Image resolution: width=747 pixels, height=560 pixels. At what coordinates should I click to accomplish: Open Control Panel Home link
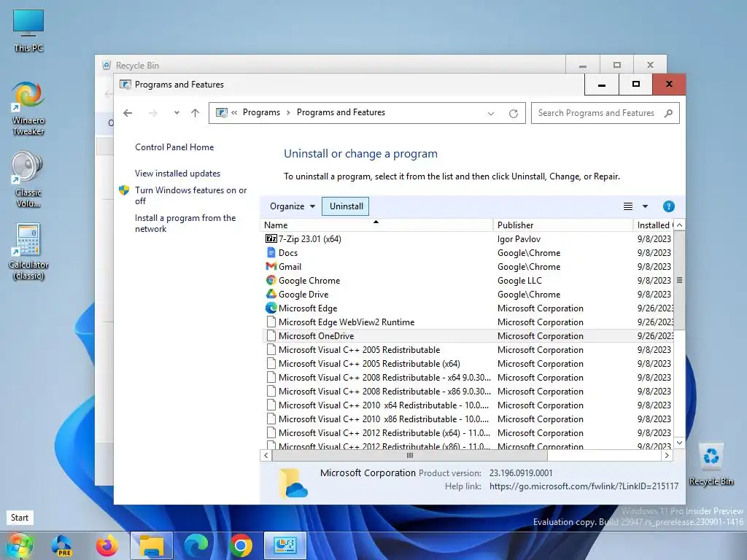click(174, 147)
